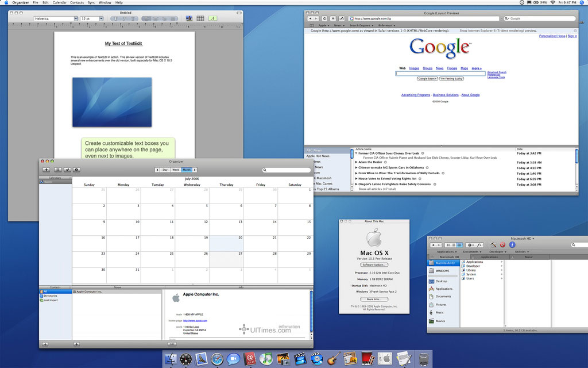Open the Sync menu in menu bar
Image resolution: width=588 pixels, height=368 pixels.
91,3
